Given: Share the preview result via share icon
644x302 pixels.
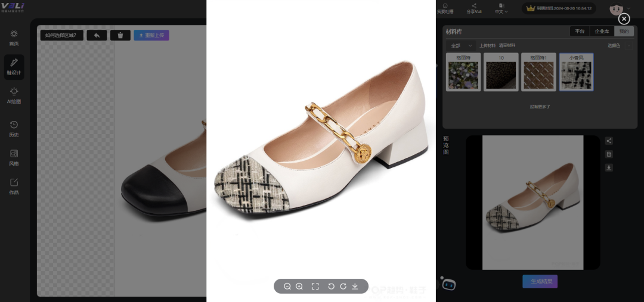Looking at the screenshot, I should point(609,141).
